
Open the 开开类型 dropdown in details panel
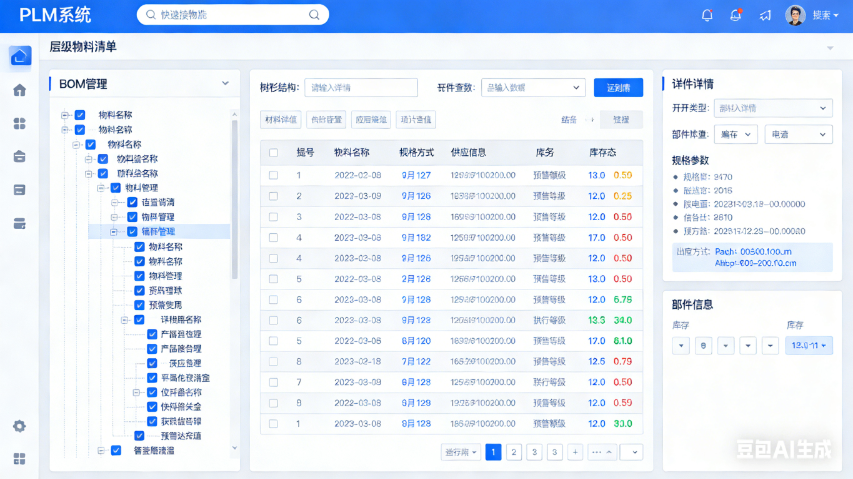(773, 108)
